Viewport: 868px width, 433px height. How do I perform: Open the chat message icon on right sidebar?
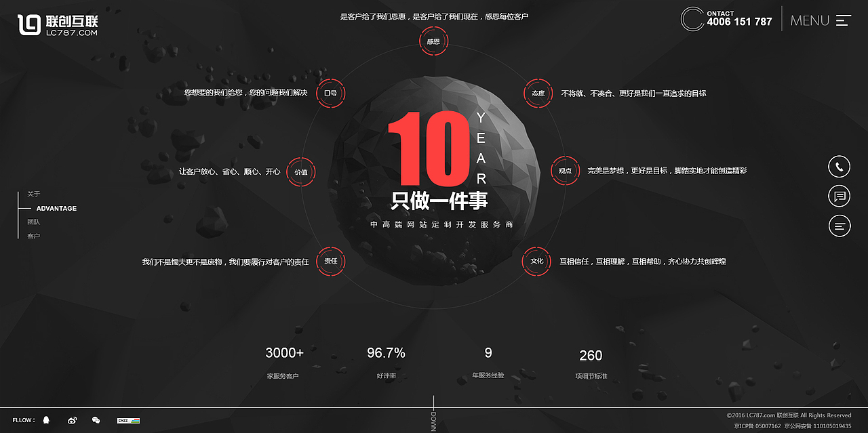[839, 197]
